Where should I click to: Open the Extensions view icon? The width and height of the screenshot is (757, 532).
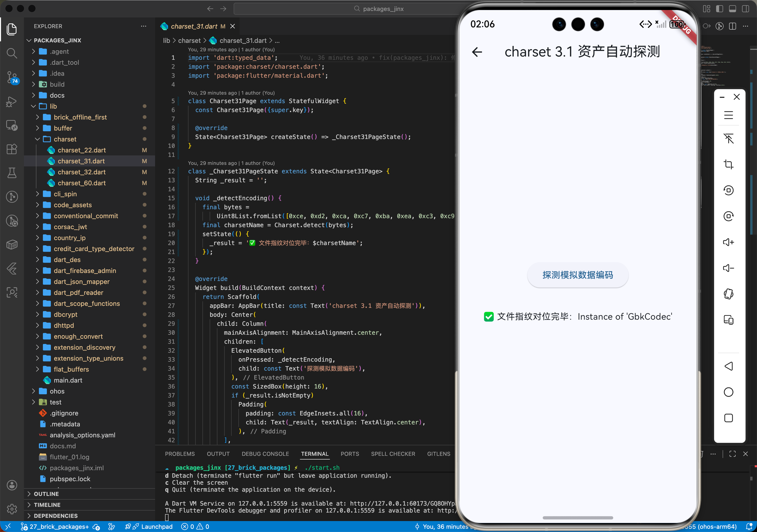(12, 149)
